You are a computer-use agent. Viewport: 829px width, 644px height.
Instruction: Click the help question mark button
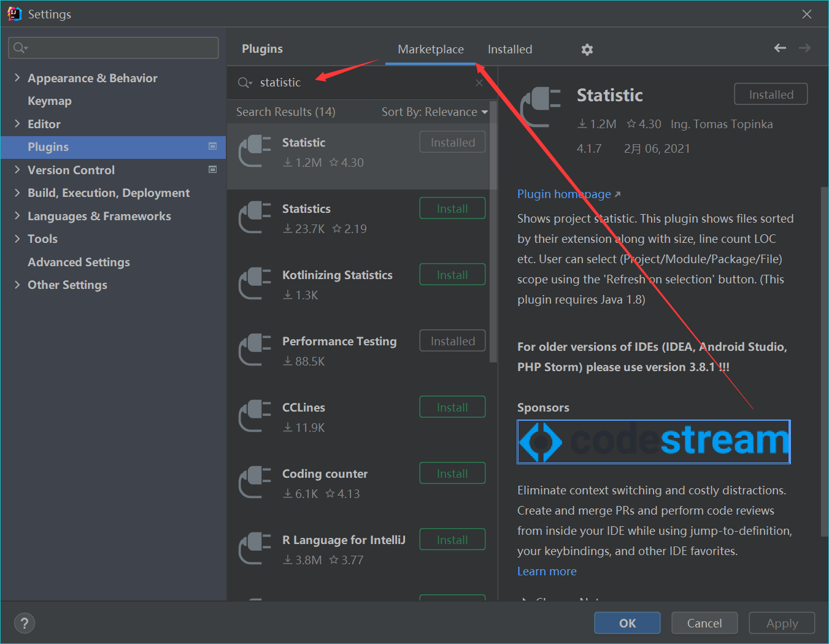click(x=24, y=623)
